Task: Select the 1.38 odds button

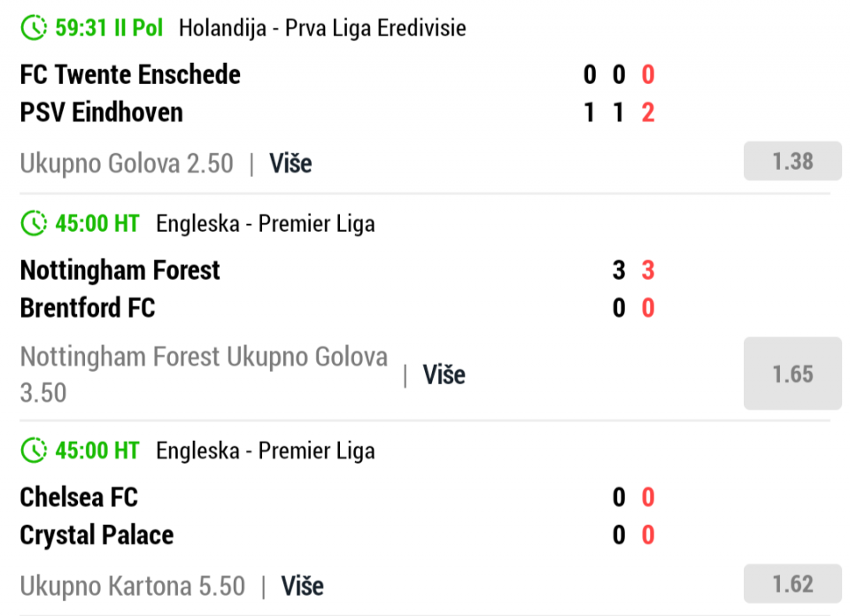Action: point(792,161)
